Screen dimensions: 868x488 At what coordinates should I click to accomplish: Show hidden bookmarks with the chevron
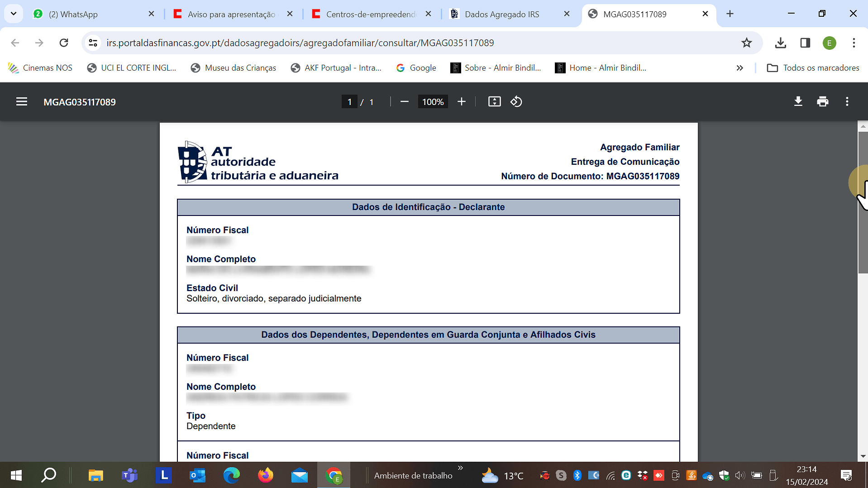(x=739, y=68)
